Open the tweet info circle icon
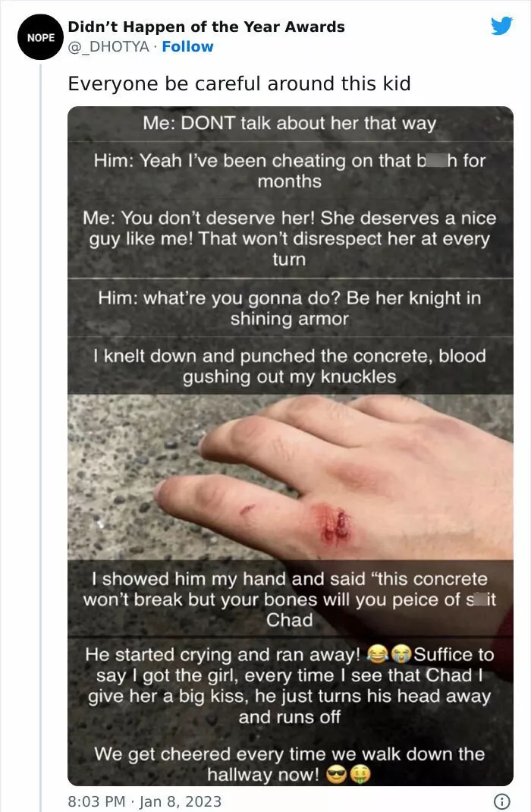 501,801
